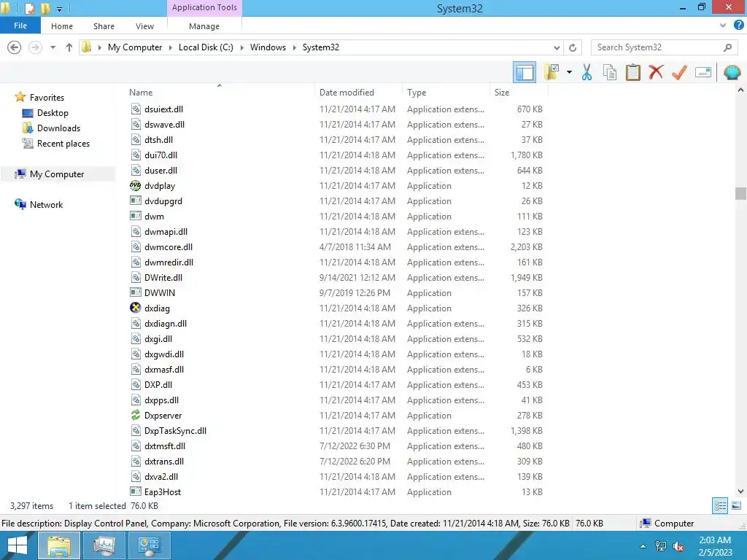Open the Control Panel taskbar icon
The image size is (747, 560).
pos(149,545)
